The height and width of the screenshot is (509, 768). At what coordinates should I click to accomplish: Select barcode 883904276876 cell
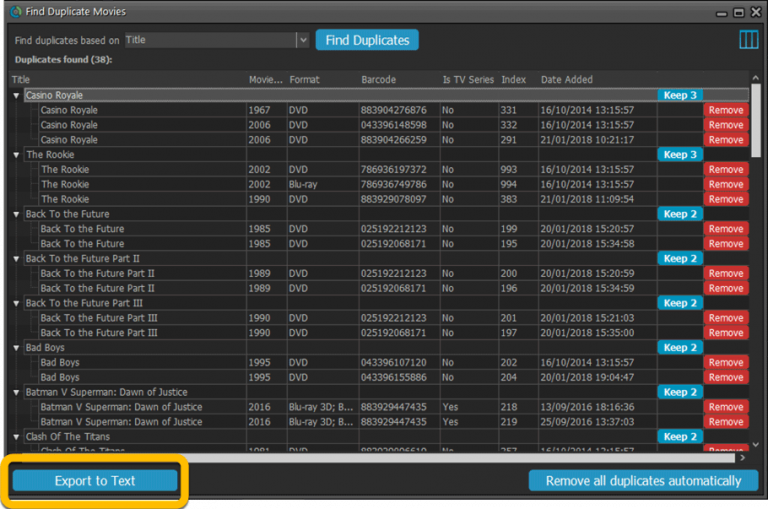point(399,110)
